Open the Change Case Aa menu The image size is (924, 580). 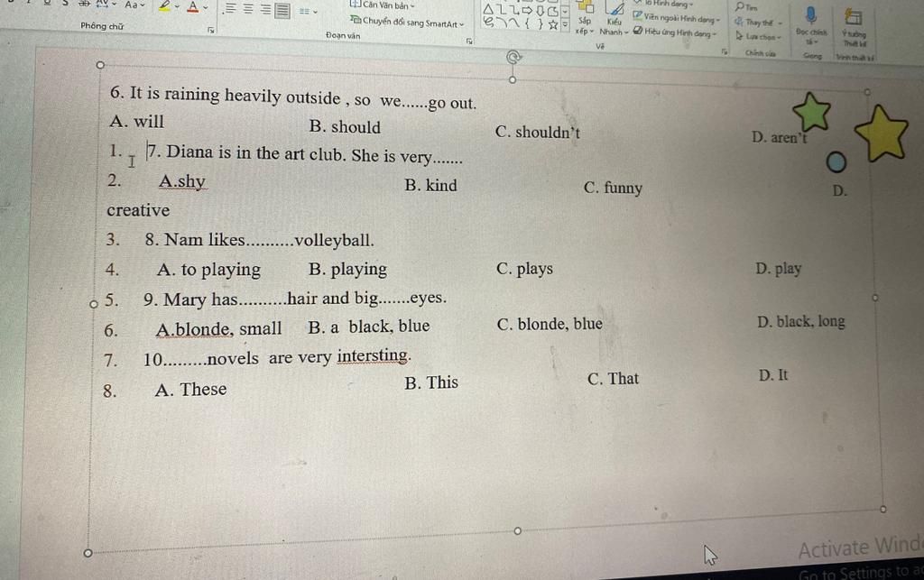click(134, 5)
